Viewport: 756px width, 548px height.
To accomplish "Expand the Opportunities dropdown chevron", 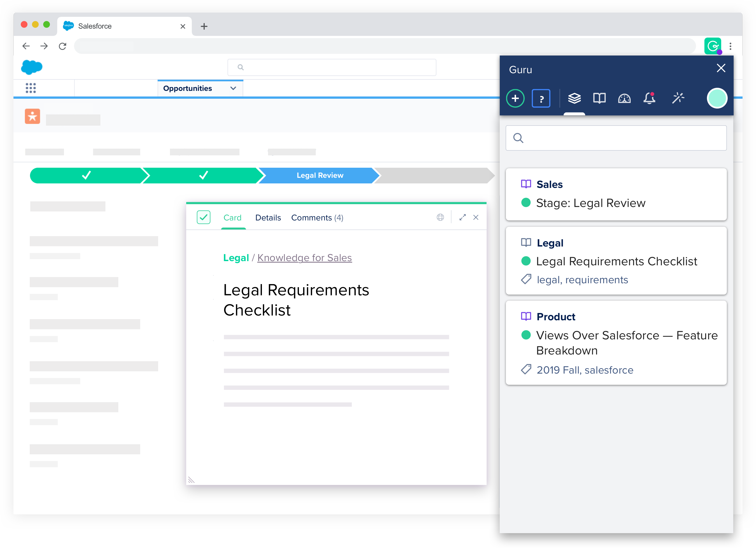I will coord(233,88).
